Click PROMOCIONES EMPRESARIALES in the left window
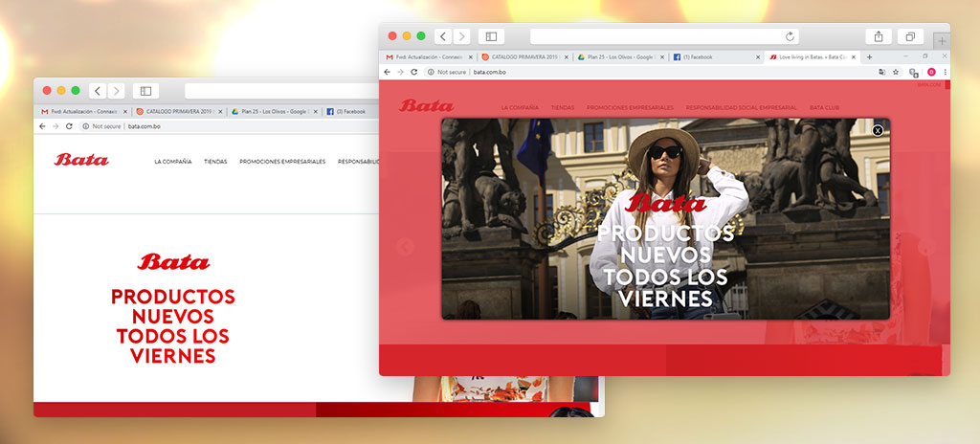This screenshot has height=444, width=980. [282, 162]
